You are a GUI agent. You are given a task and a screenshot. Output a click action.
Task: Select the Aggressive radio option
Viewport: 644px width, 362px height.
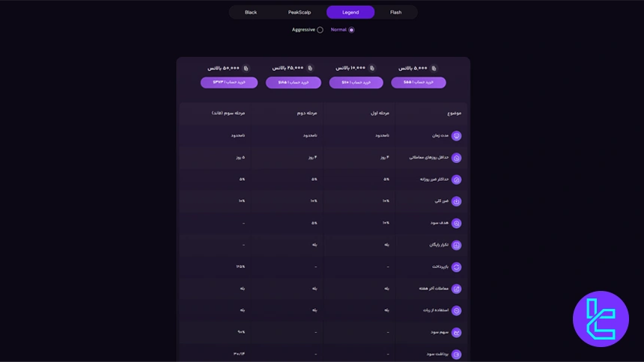click(x=320, y=30)
